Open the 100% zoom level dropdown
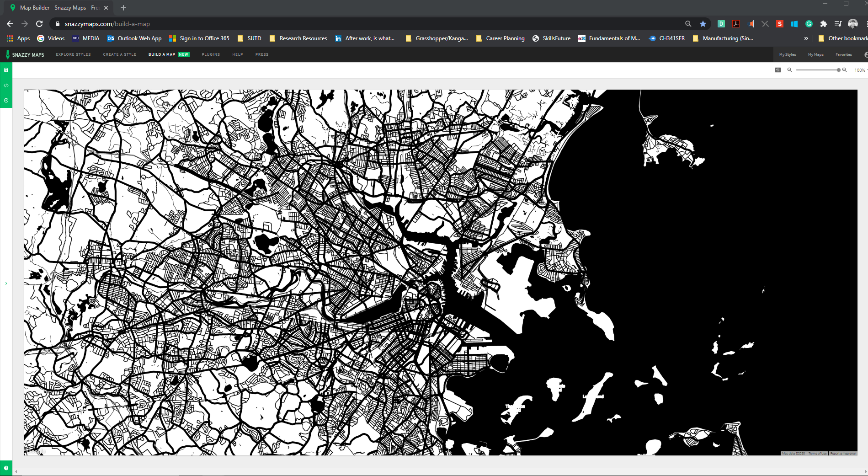 point(860,70)
